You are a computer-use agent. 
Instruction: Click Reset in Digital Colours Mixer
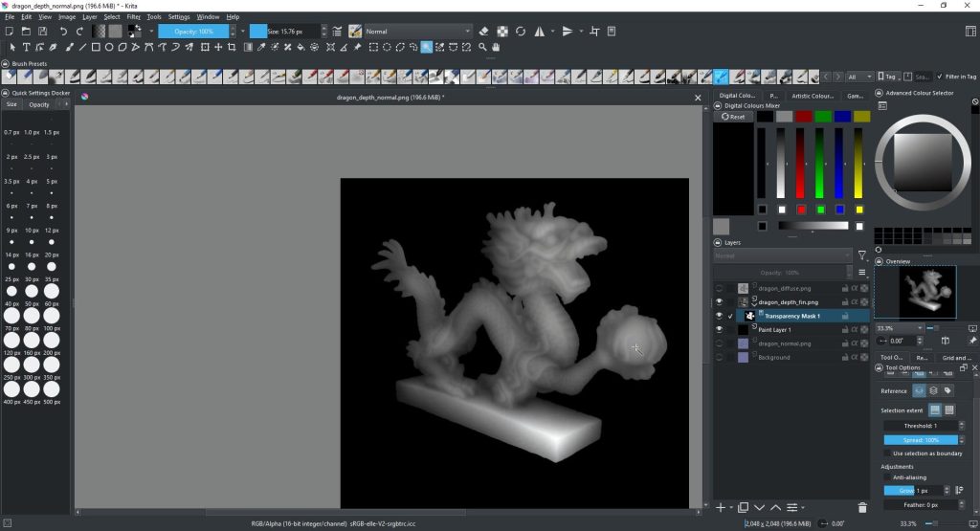coord(734,117)
